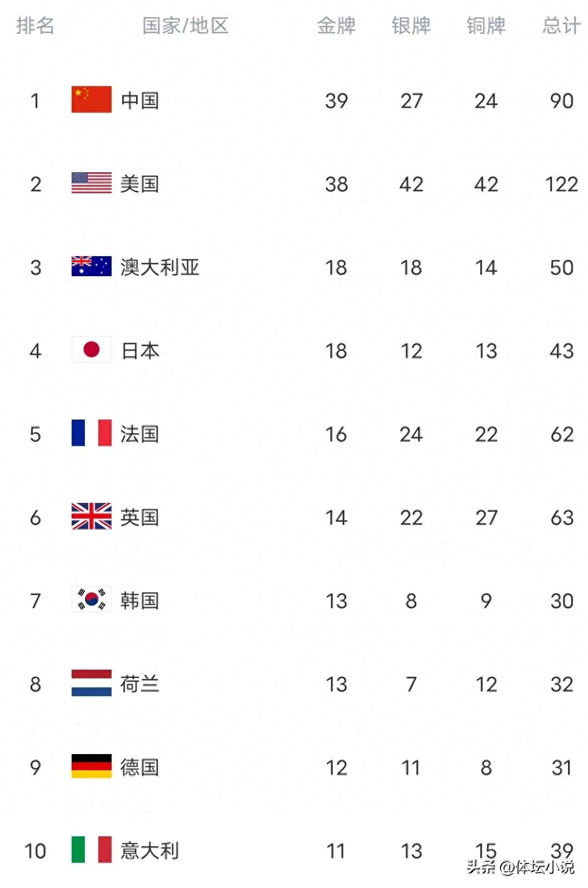This screenshot has height=888, width=588.
Task: Click the 铜牌 column header
Action: (x=486, y=26)
